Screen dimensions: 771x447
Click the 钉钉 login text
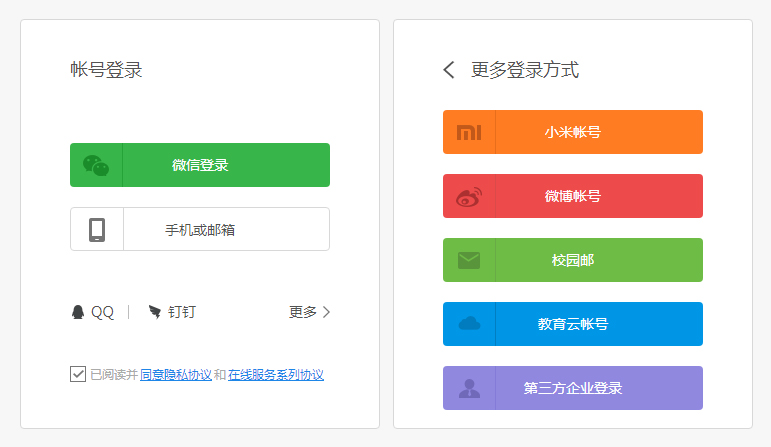pyautogui.click(x=182, y=312)
